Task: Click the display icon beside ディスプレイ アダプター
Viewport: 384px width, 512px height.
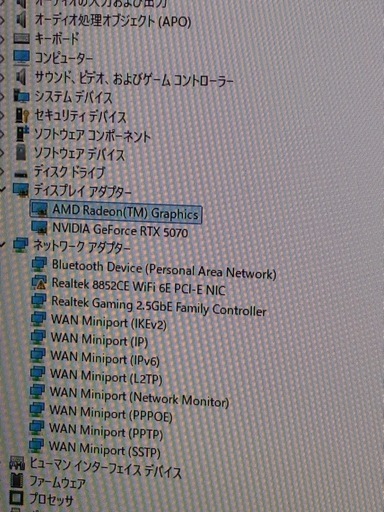Action: coord(21,189)
